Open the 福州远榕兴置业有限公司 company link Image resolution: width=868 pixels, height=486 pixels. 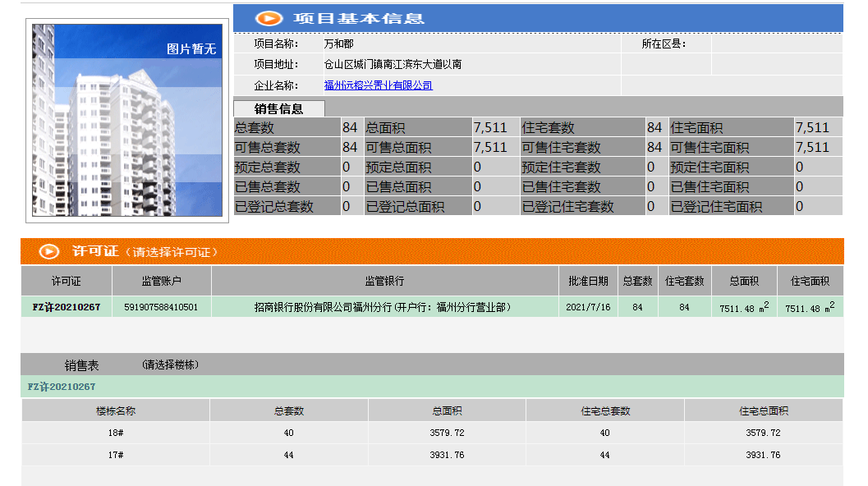point(378,85)
